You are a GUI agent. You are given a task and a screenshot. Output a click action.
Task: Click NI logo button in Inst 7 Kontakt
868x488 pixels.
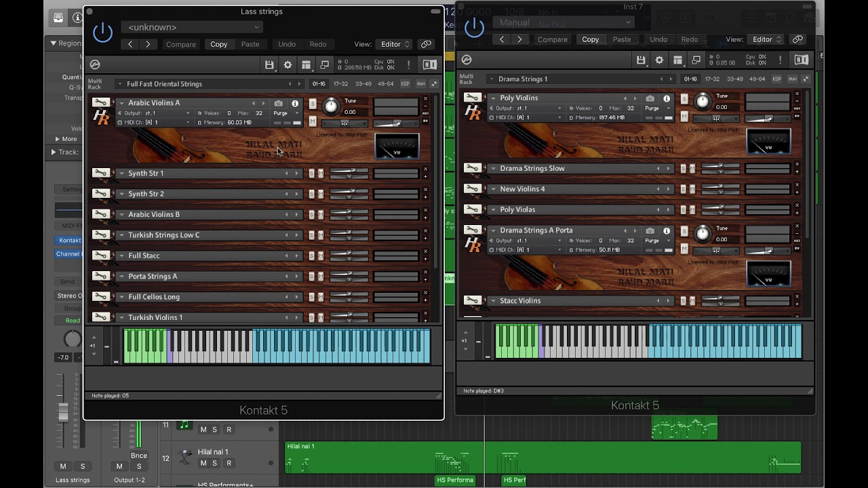click(802, 60)
